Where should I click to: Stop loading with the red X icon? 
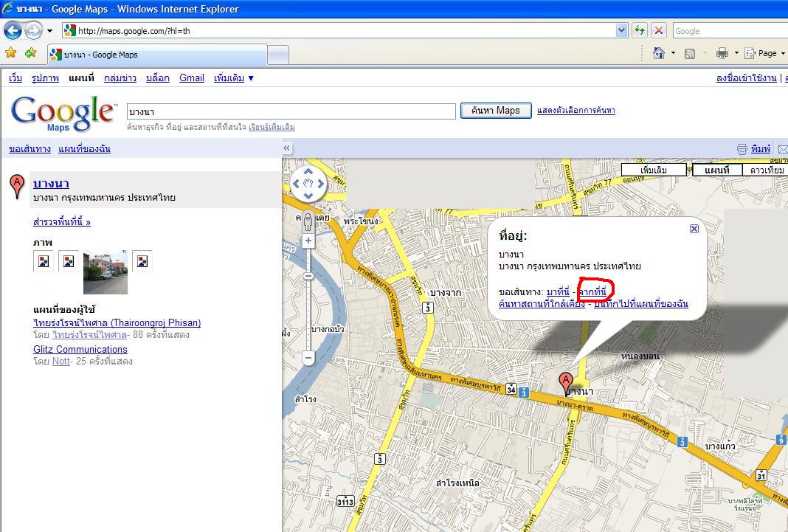[658, 31]
